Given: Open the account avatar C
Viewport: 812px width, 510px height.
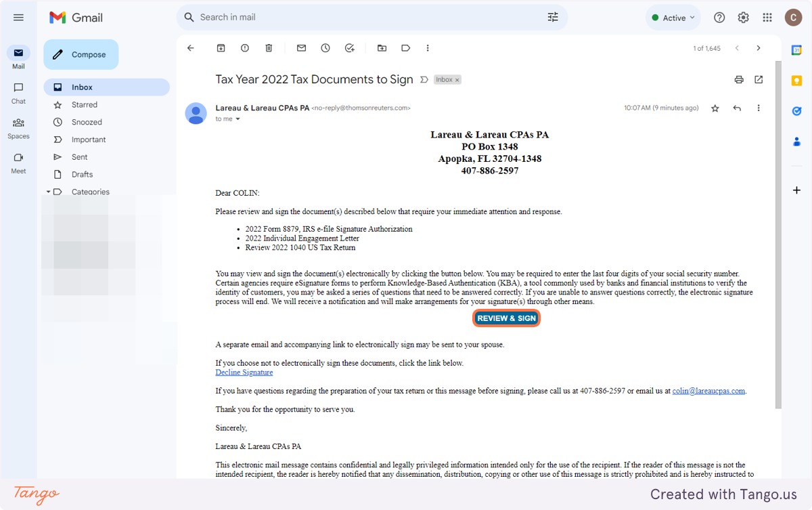Looking at the screenshot, I should point(793,18).
